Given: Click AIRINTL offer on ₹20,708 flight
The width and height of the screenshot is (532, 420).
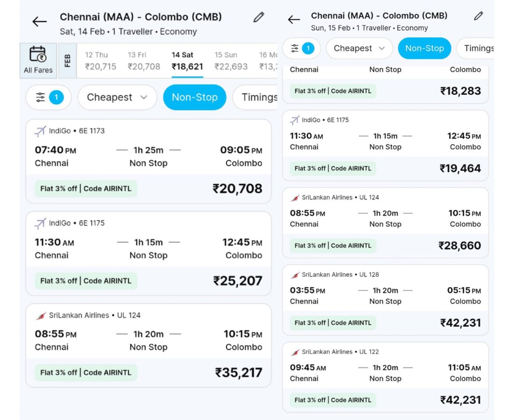Looking at the screenshot, I should (86, 188).
